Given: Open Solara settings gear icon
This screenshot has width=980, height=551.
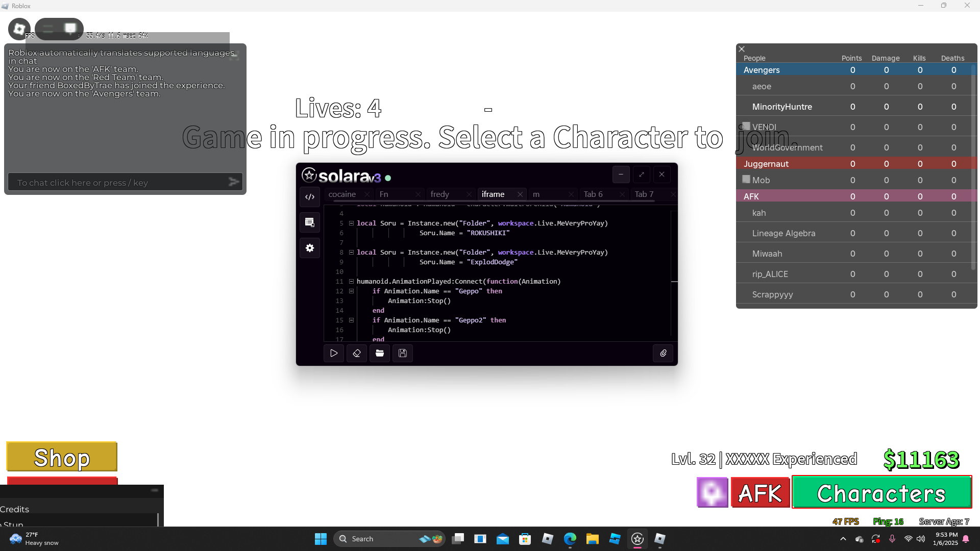Looking at the screenshot, I should click(310, 248).
